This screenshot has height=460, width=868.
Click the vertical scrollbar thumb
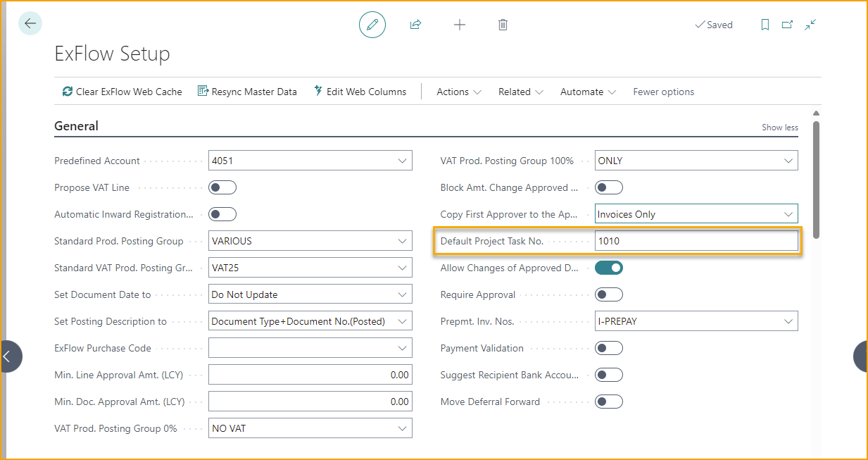click(816, 180)
